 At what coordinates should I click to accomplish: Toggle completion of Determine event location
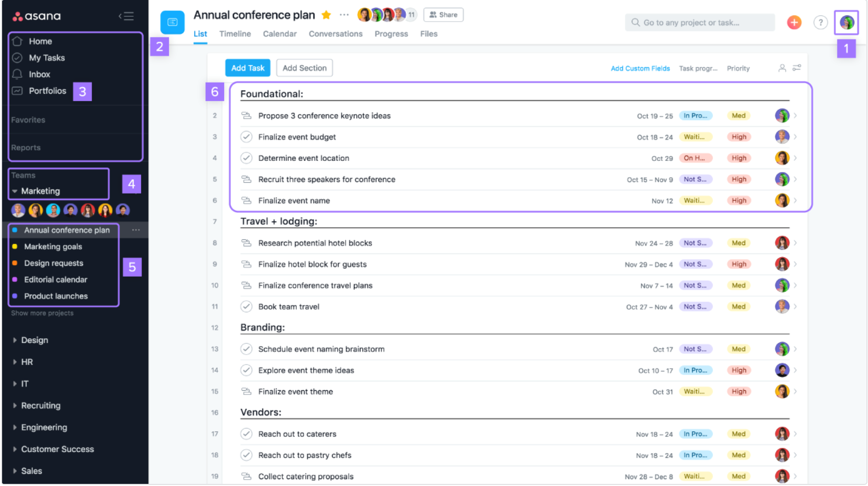(246, 158)
